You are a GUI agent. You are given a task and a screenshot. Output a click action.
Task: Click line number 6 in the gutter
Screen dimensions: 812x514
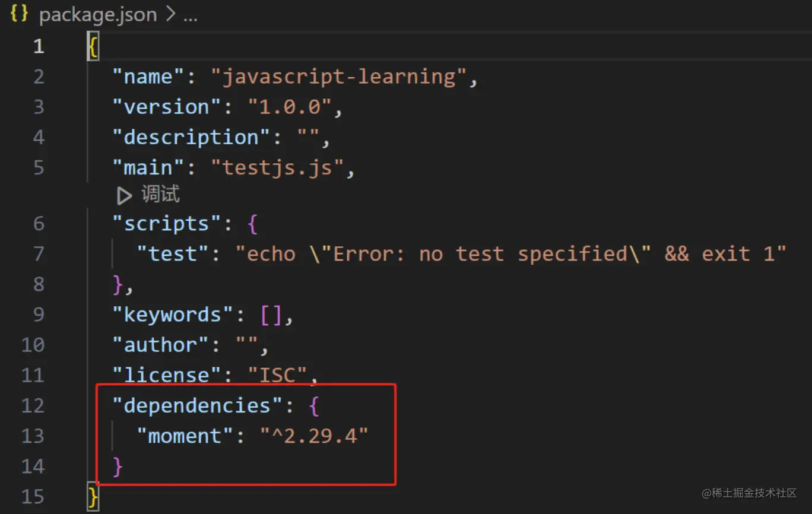[39, 224]
